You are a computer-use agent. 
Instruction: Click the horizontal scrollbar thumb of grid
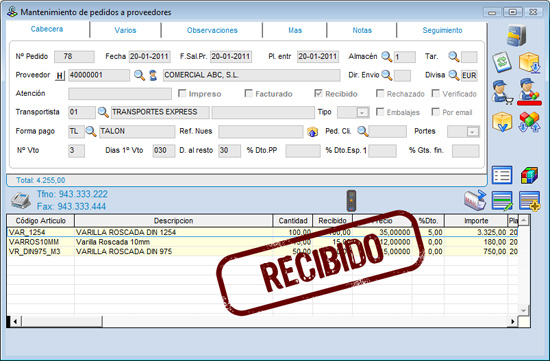click(x=62, y=321)
